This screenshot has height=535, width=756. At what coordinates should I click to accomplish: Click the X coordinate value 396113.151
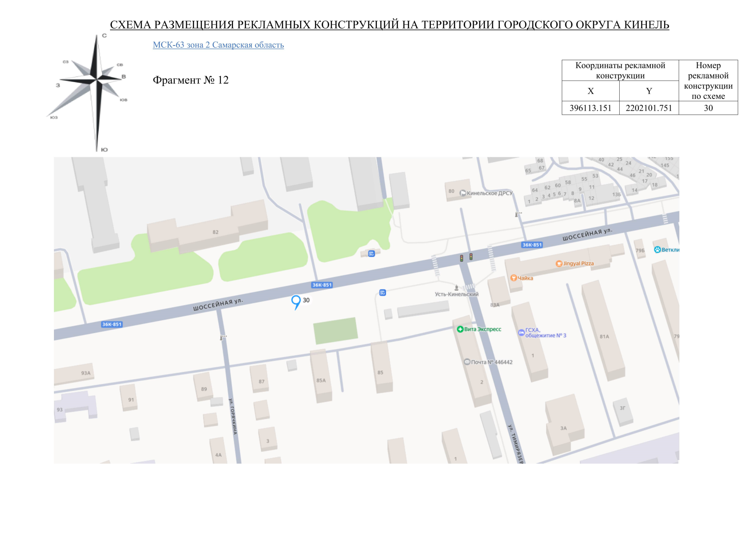coord(590,108)
